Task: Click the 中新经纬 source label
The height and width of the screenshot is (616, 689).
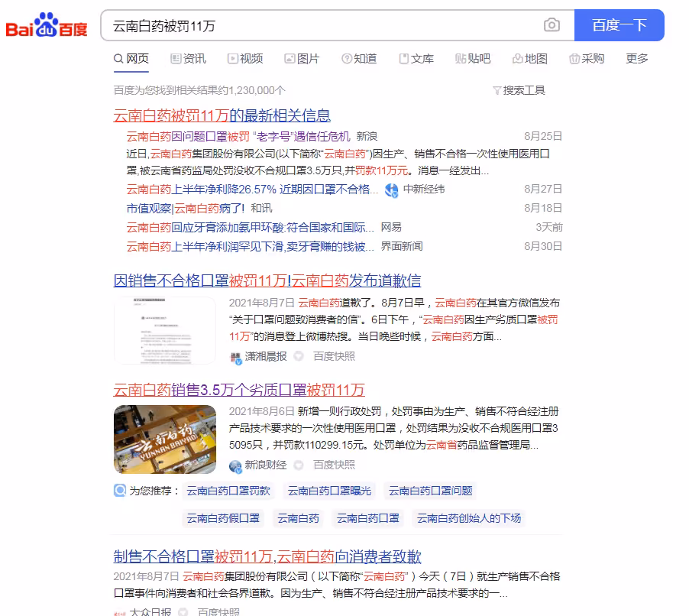Action: click(424, 189)
